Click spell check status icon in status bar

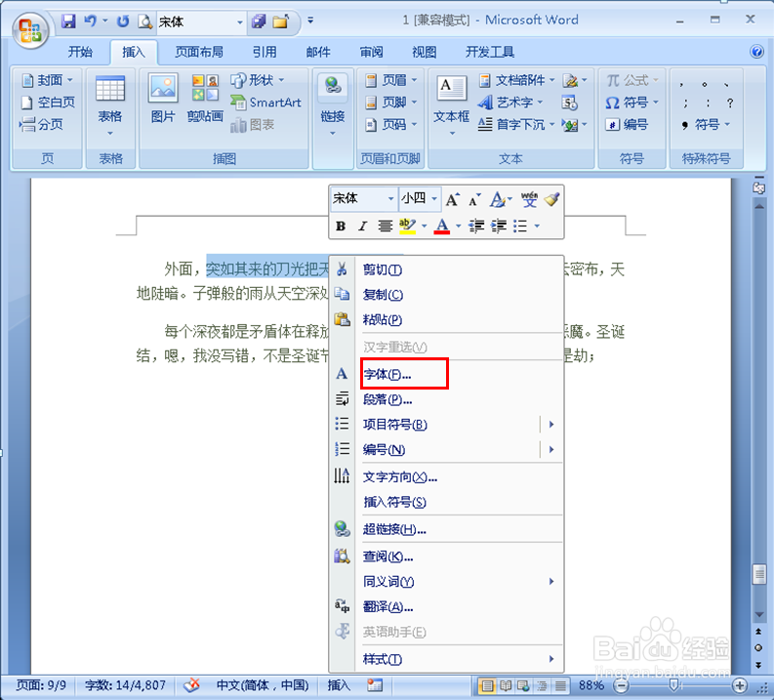coord(191,685)
